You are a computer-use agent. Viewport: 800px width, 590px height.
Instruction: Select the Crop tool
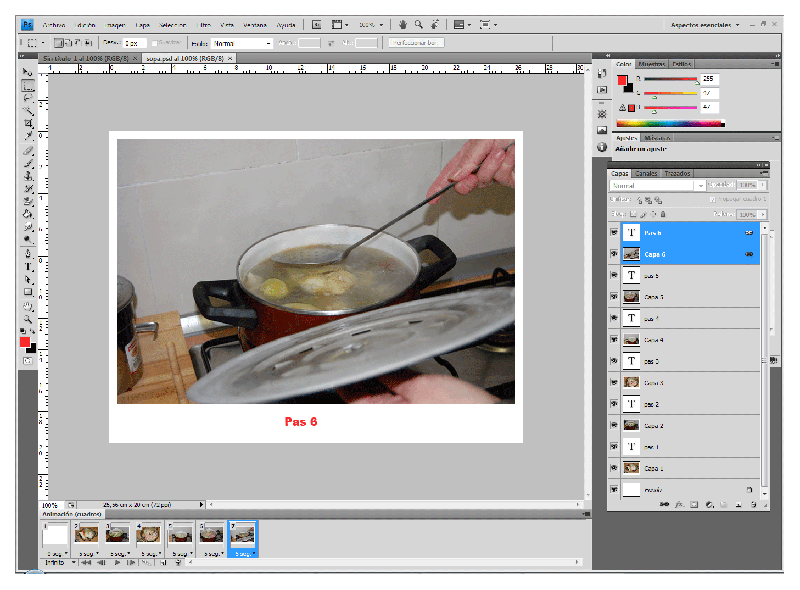(28, 123)
